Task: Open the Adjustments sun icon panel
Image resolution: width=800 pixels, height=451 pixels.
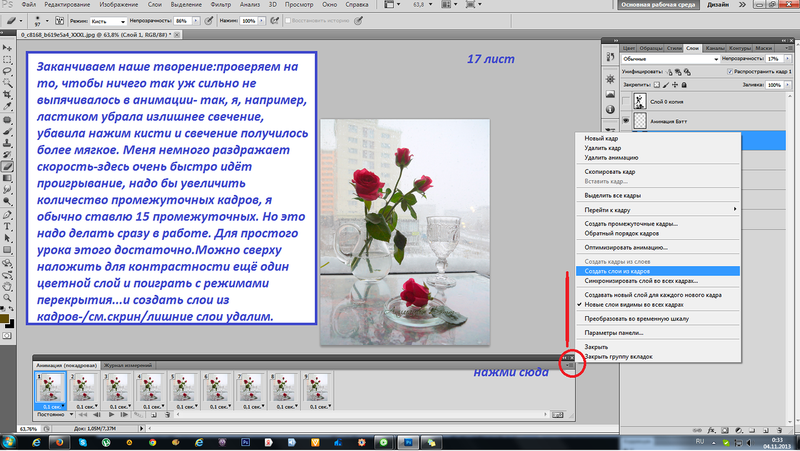Action: 610,79
